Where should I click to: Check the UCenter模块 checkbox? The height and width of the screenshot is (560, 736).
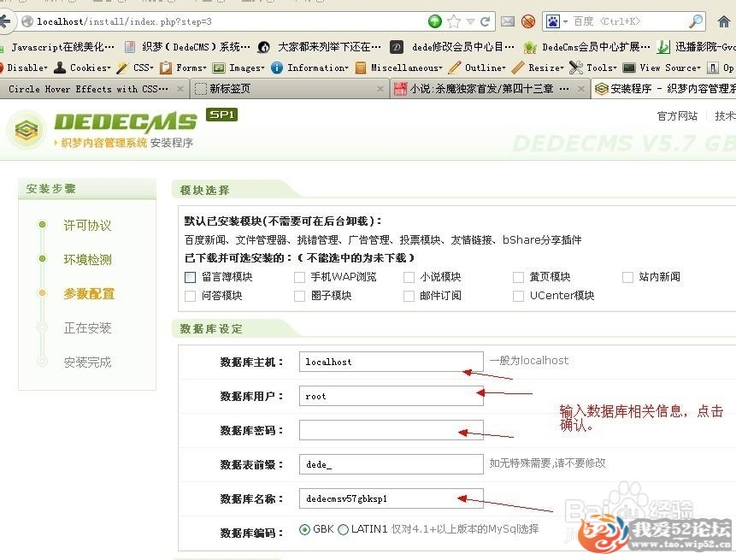click(x=518, y=296)
